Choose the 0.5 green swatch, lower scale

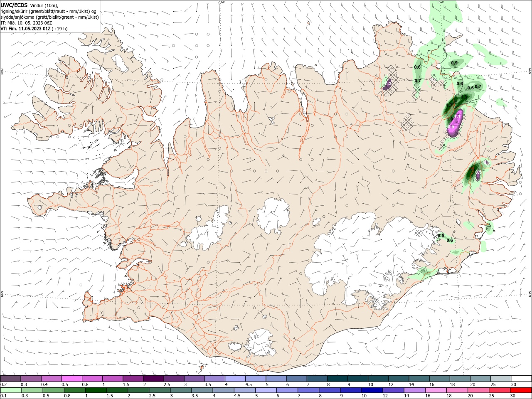tap(53, 390)
